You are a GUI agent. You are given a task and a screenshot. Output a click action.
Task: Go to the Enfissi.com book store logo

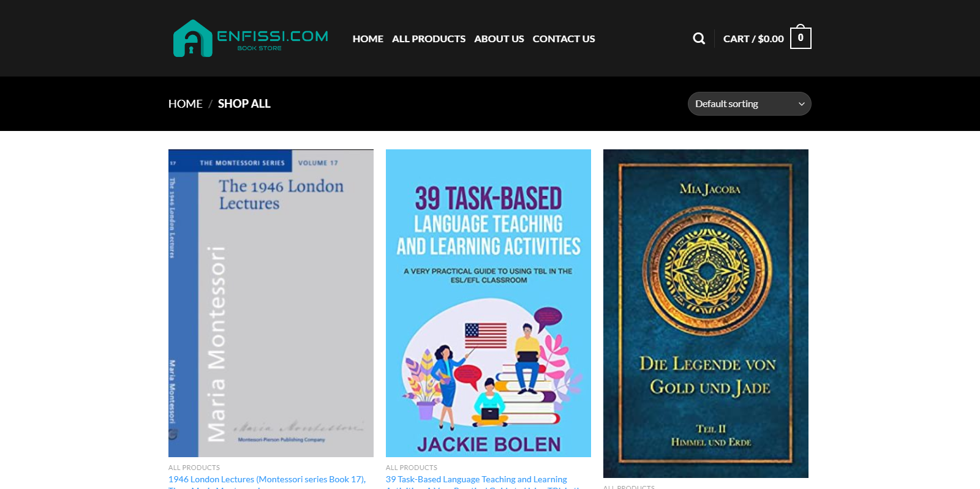coord(251,38)
